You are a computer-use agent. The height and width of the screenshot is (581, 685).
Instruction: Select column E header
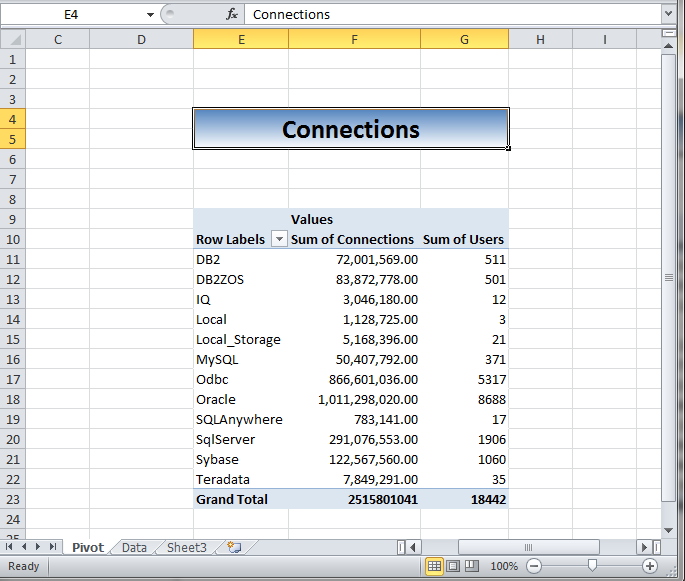click(241, 39)
